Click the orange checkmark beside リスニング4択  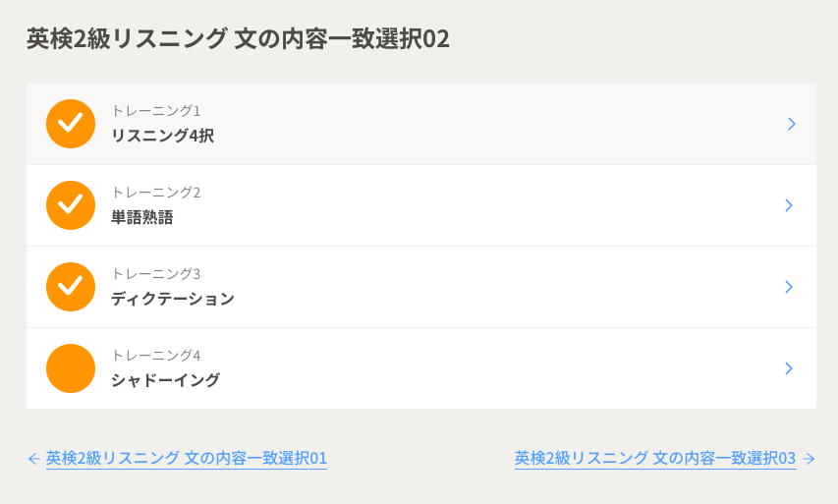coord(71,124)
